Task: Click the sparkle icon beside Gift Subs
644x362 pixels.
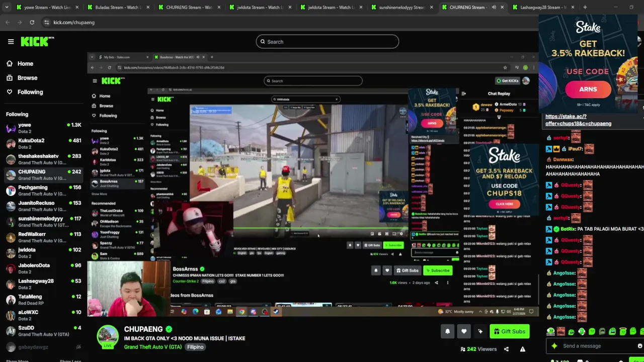Action: pos(480,331)
